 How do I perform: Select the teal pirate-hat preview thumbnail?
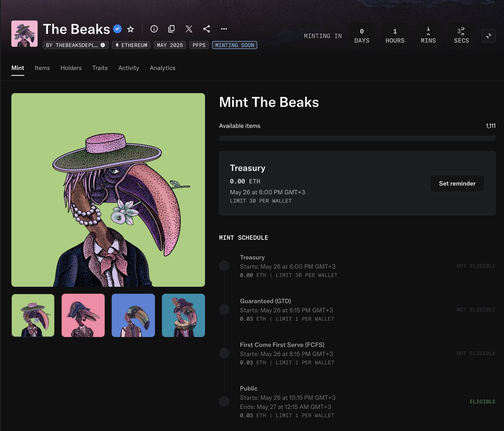pyautogui.click(x=184, y=315)
